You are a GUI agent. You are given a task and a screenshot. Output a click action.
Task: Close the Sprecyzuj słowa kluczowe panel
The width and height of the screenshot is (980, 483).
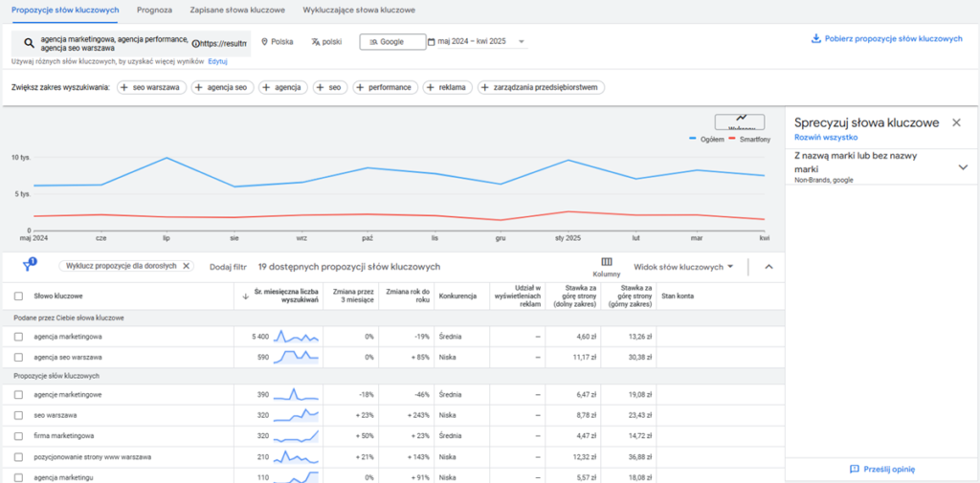[x=956, y=122]
